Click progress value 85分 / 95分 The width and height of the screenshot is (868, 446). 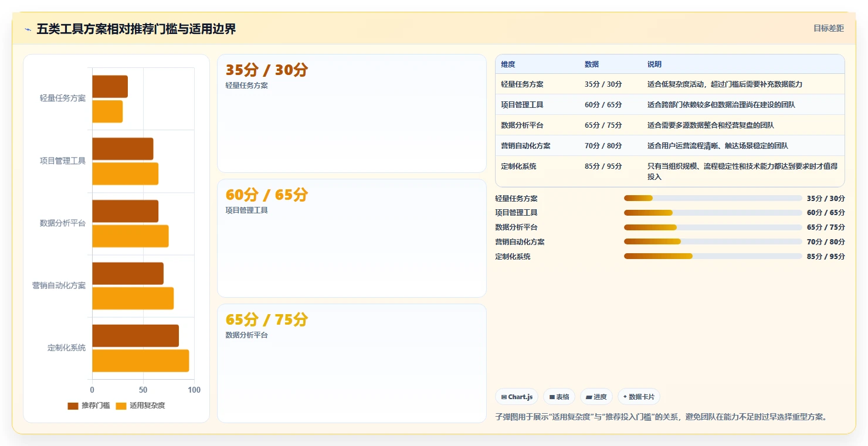(826, 257)
